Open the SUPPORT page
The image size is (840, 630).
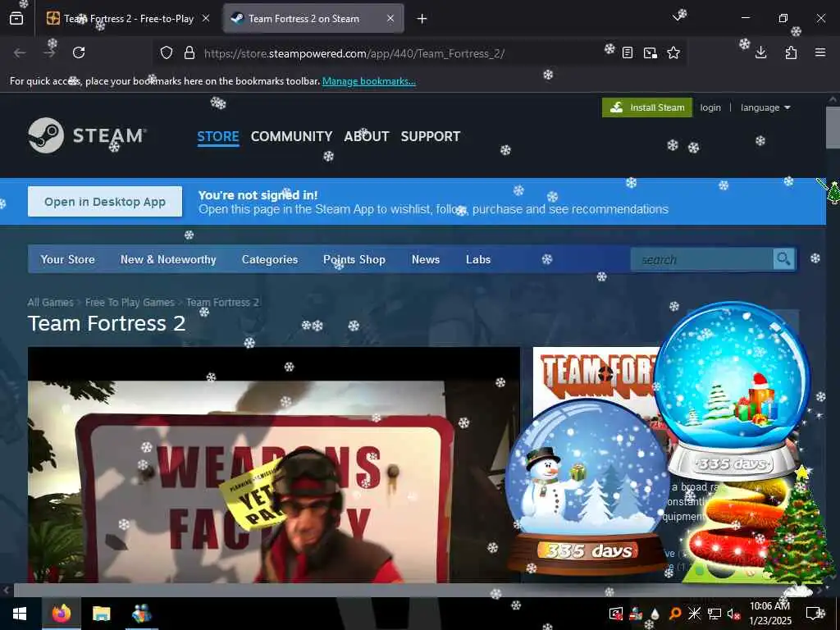[x=431, y=137]
